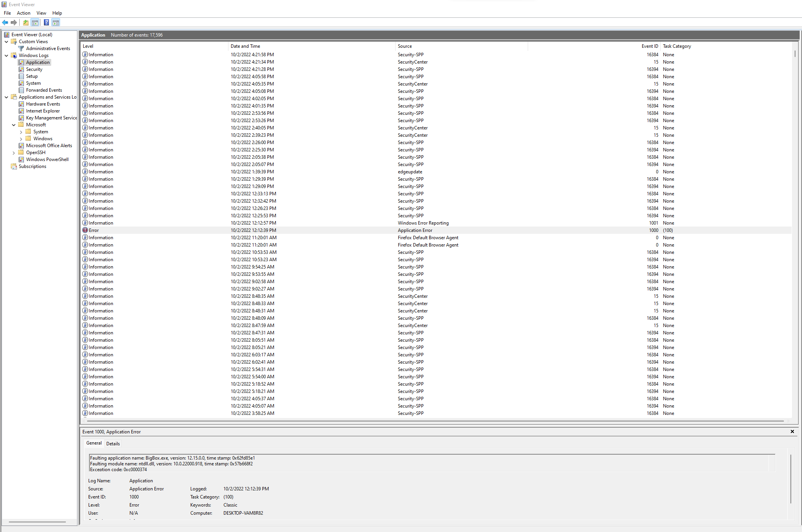802x532 pixels.
Task: Select the event dated 10/2/2022 3:58:25 AM
Action: click(436, 413)
